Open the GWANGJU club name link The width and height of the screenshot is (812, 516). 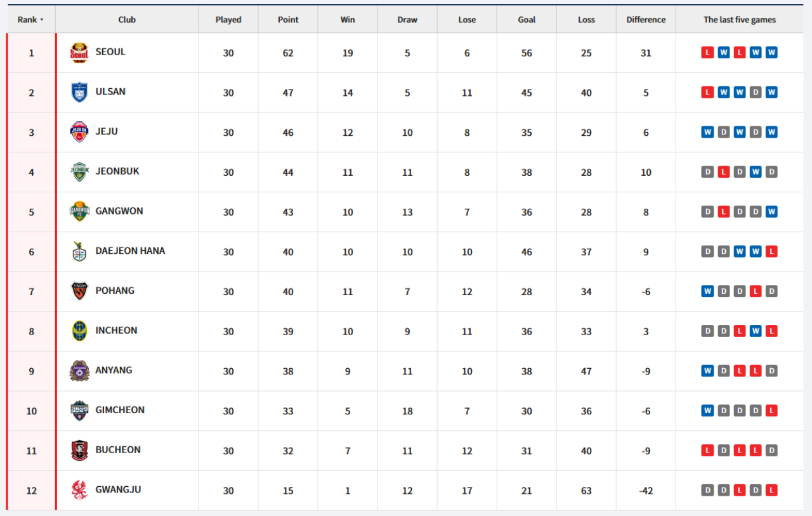click(x=118, y=489)
